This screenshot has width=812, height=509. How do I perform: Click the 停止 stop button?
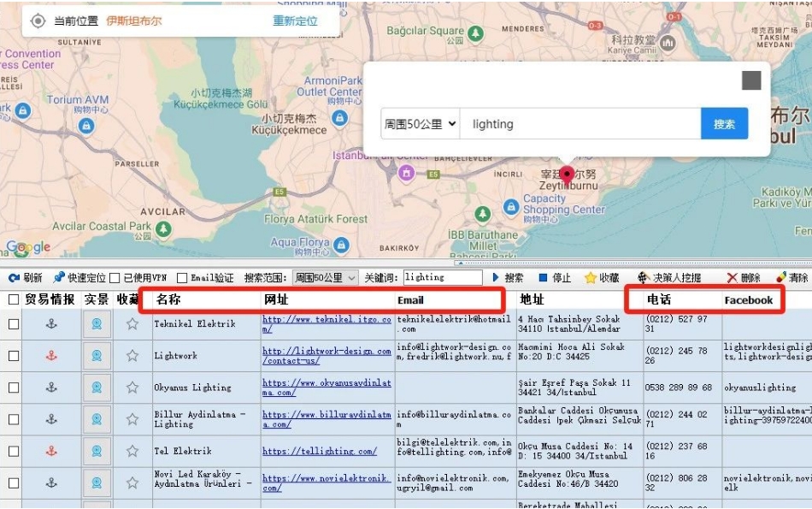555,278
